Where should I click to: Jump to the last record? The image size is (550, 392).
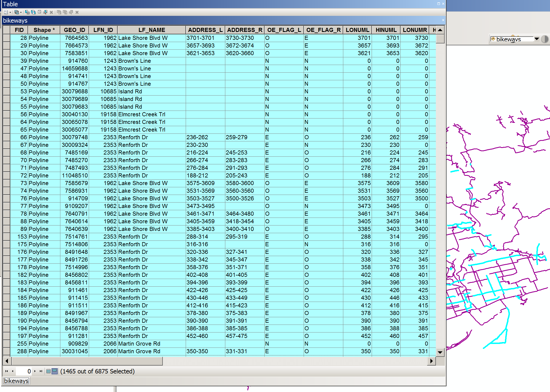click(x=41, y=371)
